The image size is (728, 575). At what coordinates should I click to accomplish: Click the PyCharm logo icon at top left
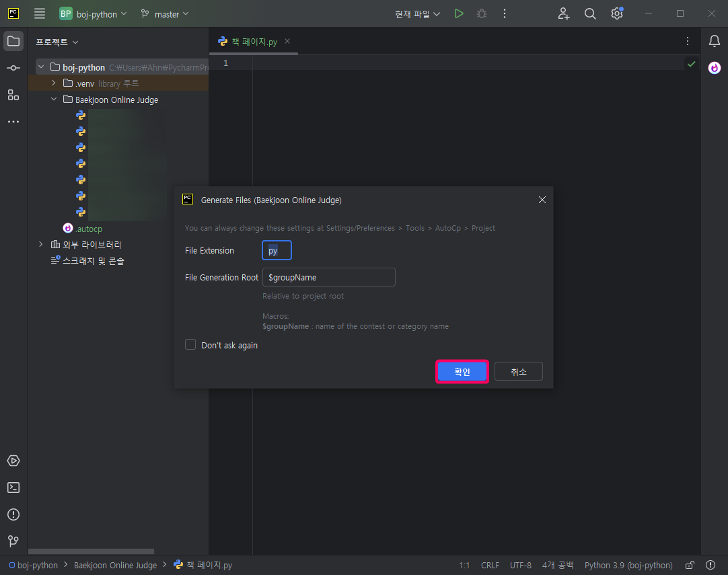(x=13, y=13)
